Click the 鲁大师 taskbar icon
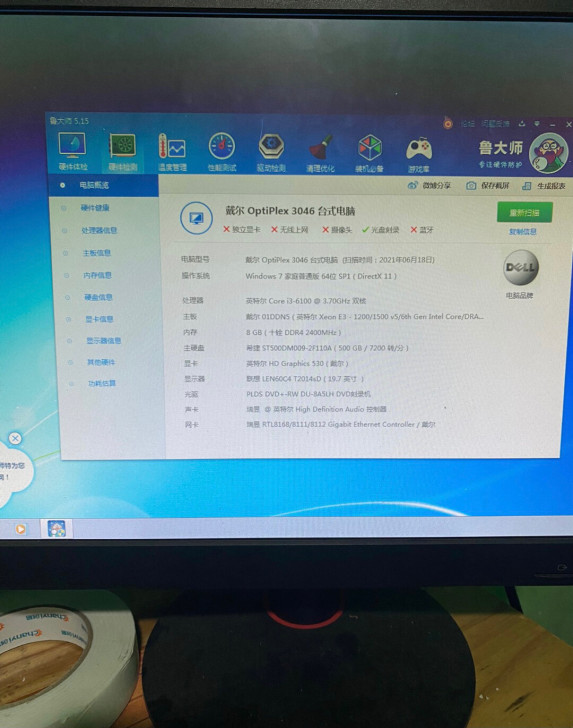Screen dimensions: 573x728 click(x=57, y=529)
